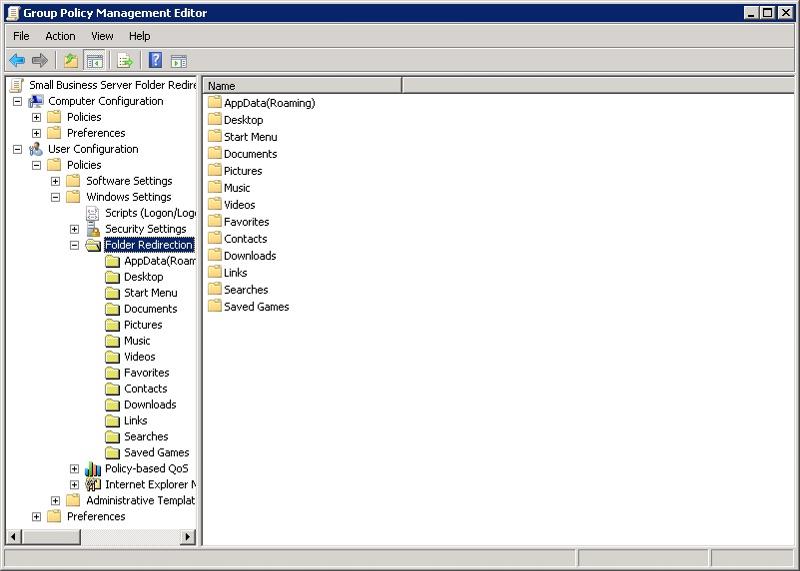Select Searches in the tree pane

(x=146, y=436)
